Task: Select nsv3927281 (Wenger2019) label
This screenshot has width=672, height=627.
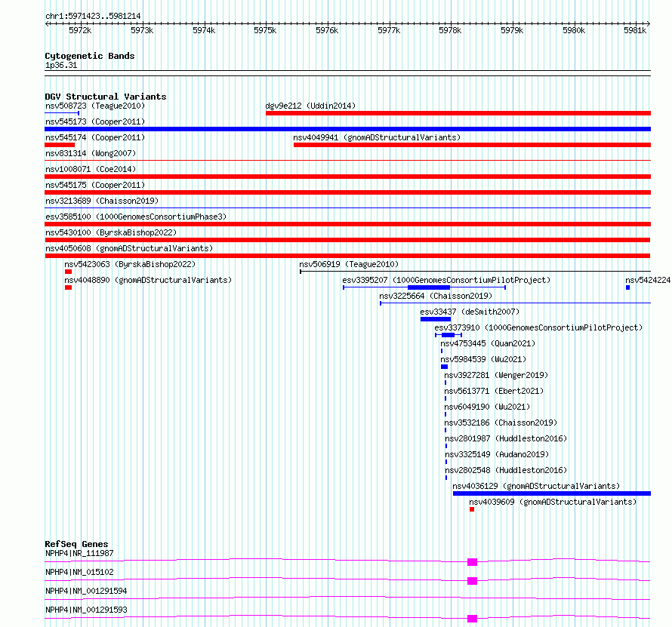Action: click(x=496, y=375)
